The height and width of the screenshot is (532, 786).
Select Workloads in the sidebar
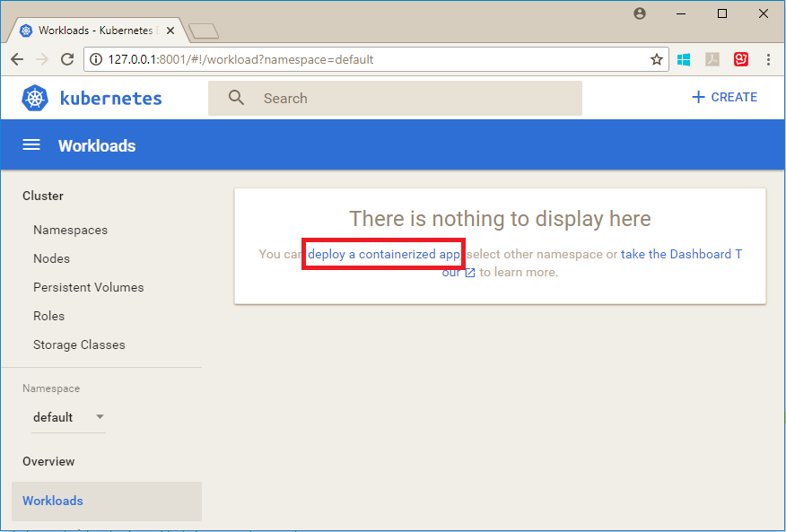[106, 501]
